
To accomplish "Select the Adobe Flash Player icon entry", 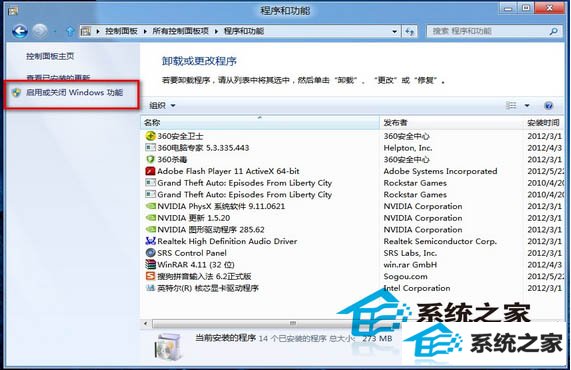I will point(150,171).
